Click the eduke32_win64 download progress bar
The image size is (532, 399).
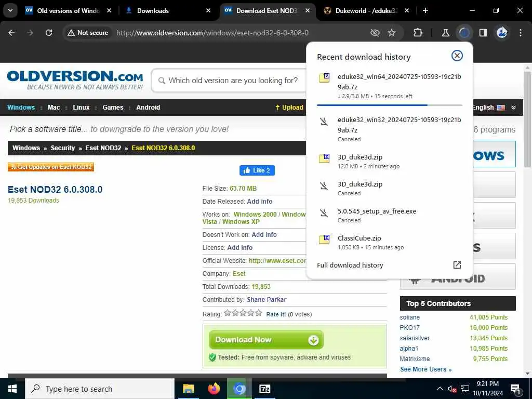point(390,105)
